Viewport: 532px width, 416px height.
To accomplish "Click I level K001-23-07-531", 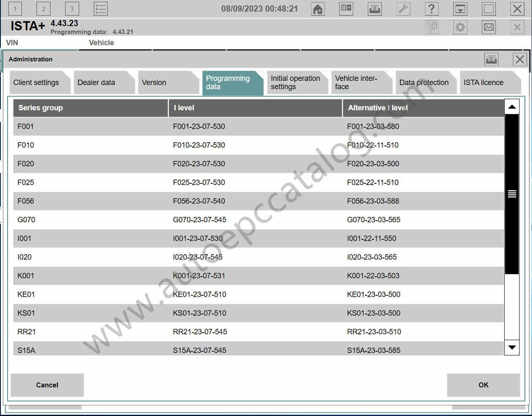I will [x=199, y=276].
